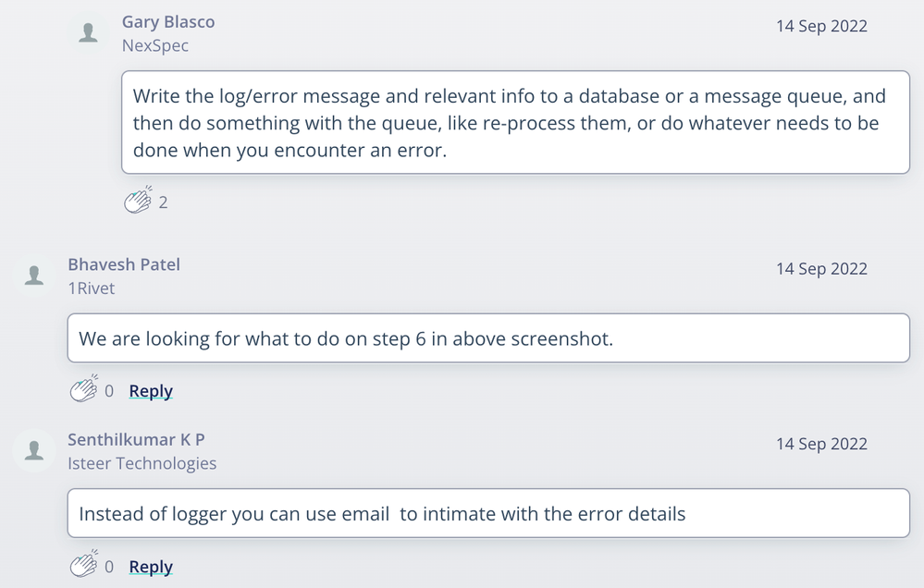Open Gary Blasco's profile name

click(x=168, y=21)
